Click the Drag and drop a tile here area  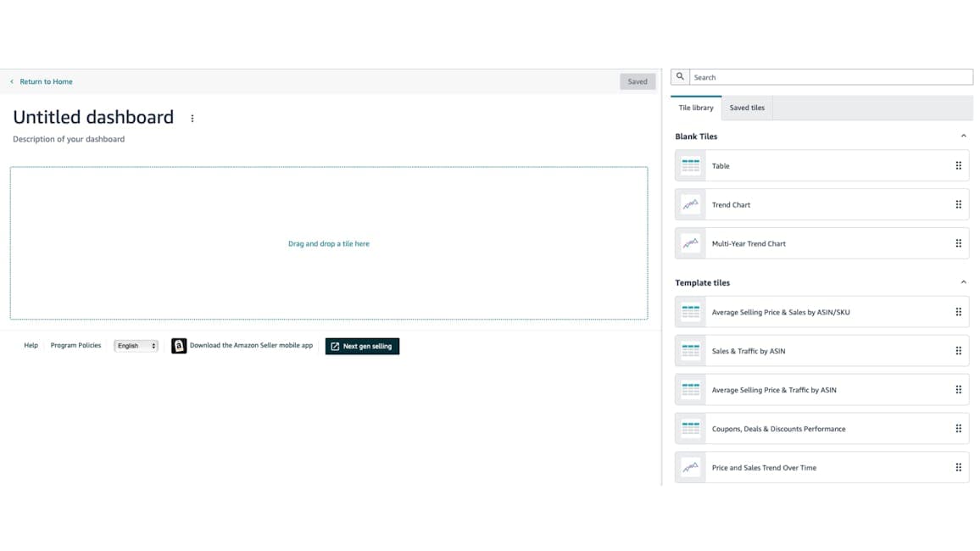[329, 243]
